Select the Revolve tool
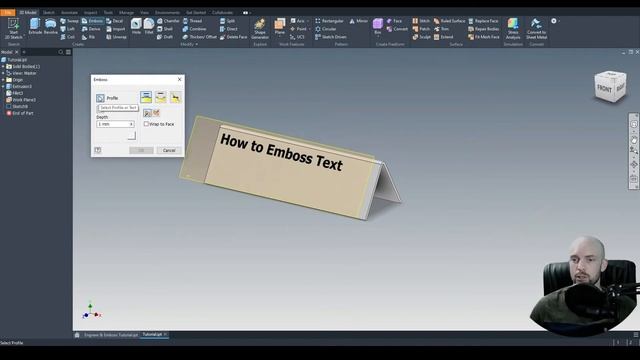Screen dimensions: 640x360 point(51,27)
